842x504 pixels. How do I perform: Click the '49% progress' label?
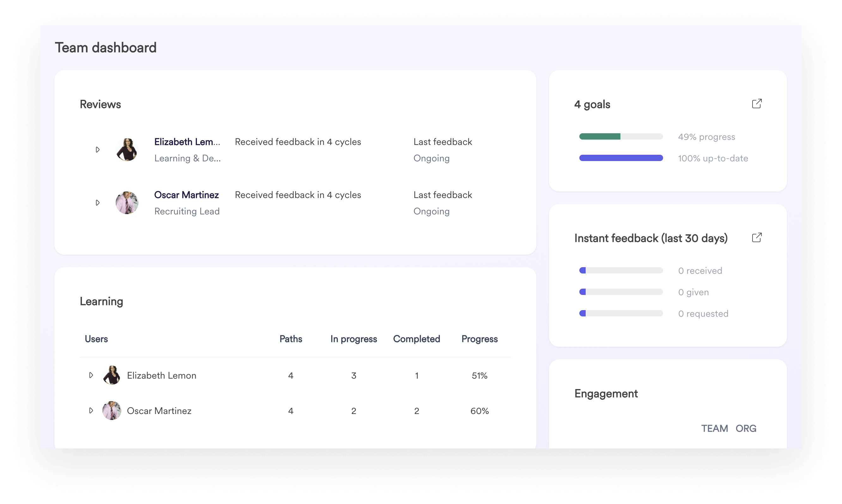coord(706,136)
